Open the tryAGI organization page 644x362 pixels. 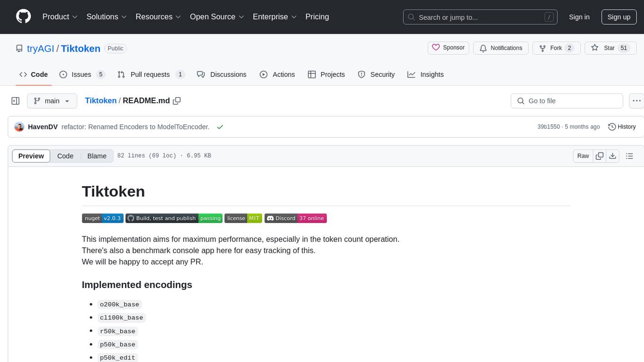[x=41, y=48]
